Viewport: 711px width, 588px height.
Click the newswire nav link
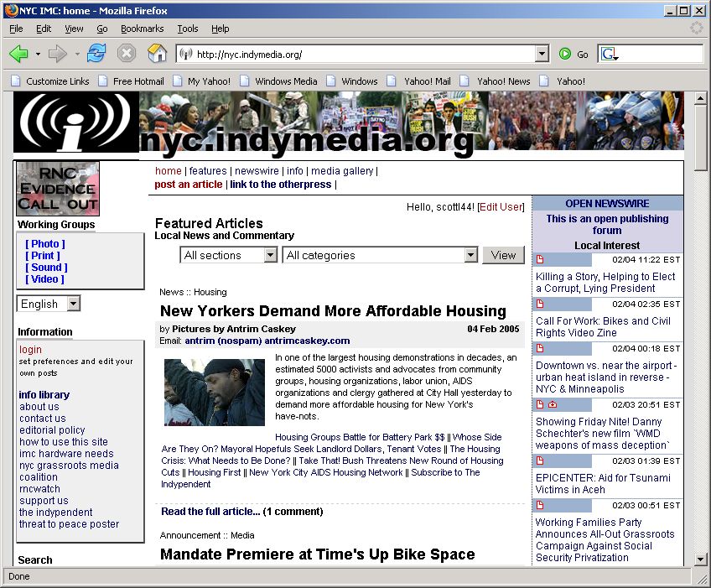click(257, 170)
